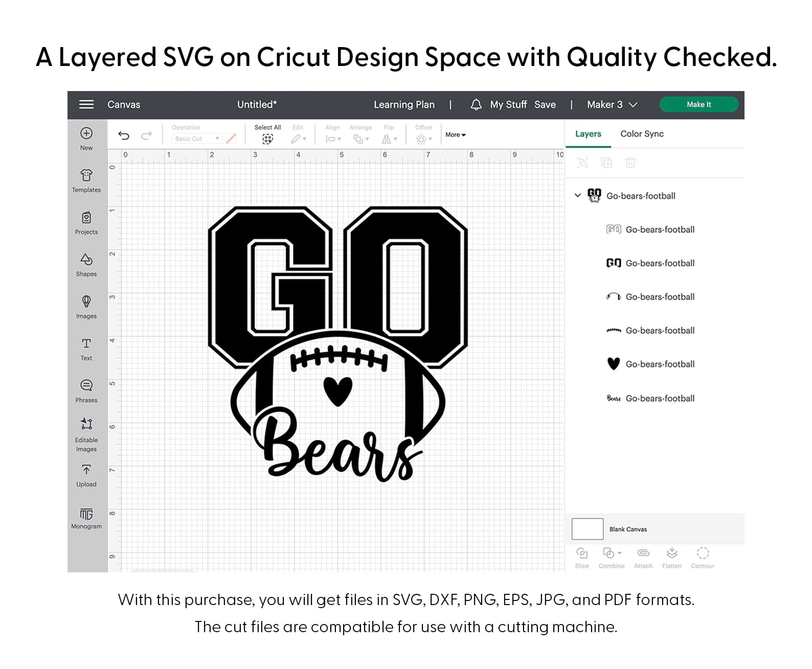Open the Align dropdown
This screenshot has height=669, width=812.
click(x=333, y=139)
